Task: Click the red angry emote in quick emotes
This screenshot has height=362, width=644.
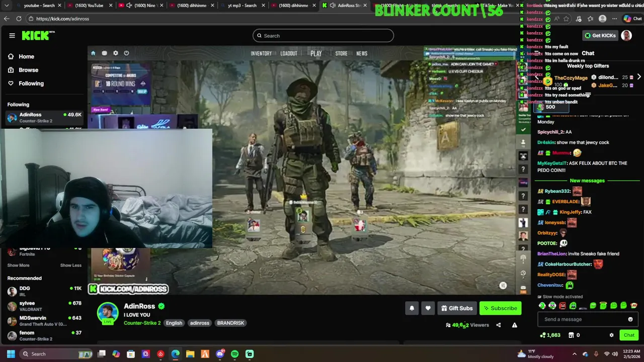Action: tap(562, 306)
